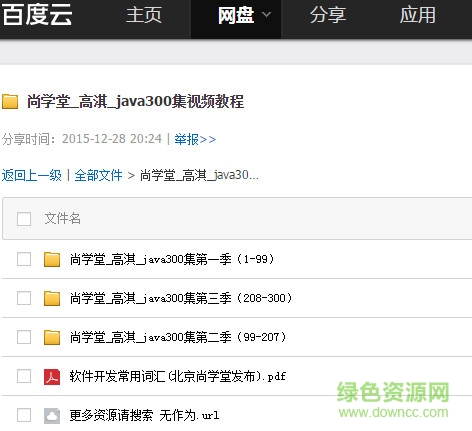This screenshot has height=431, width=472.
Task: Open folder 尚学堂_高淇_java300集第三季（208-300）
Action: [x=181, y=298]
